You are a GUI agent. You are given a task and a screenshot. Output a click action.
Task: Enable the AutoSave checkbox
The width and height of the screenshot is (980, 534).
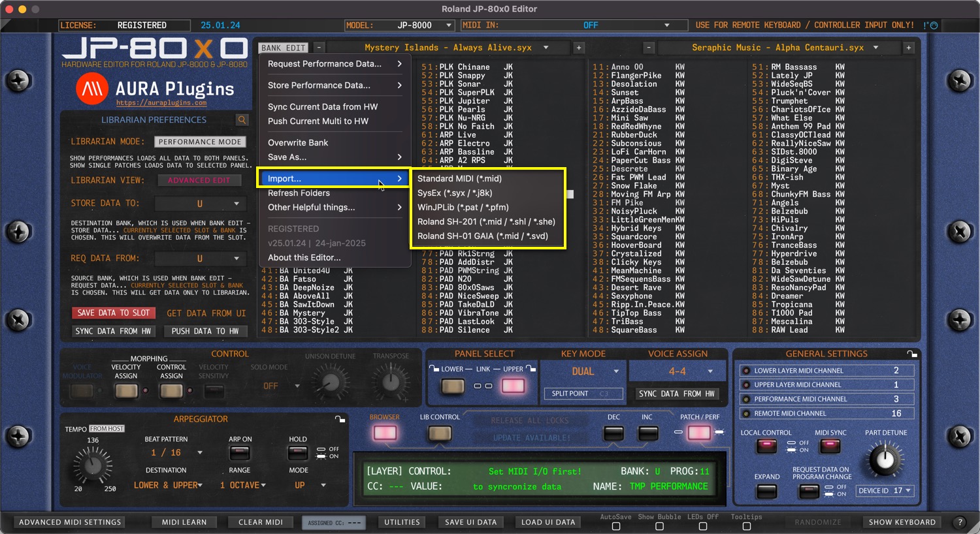coord(615,526)
